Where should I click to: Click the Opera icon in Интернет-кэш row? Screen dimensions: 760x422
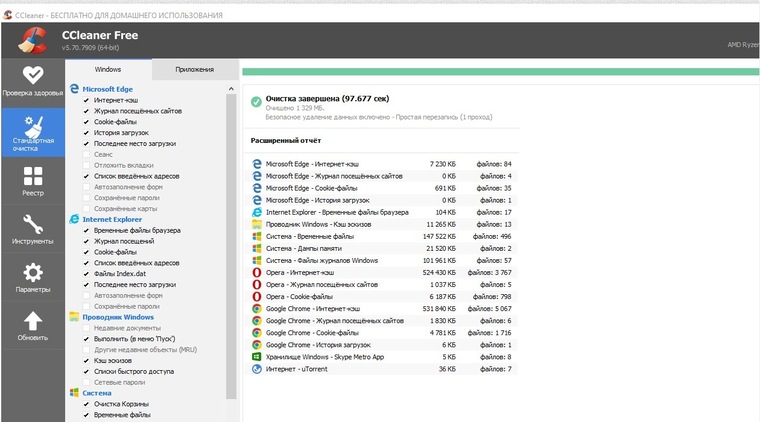tap(256, 273)
